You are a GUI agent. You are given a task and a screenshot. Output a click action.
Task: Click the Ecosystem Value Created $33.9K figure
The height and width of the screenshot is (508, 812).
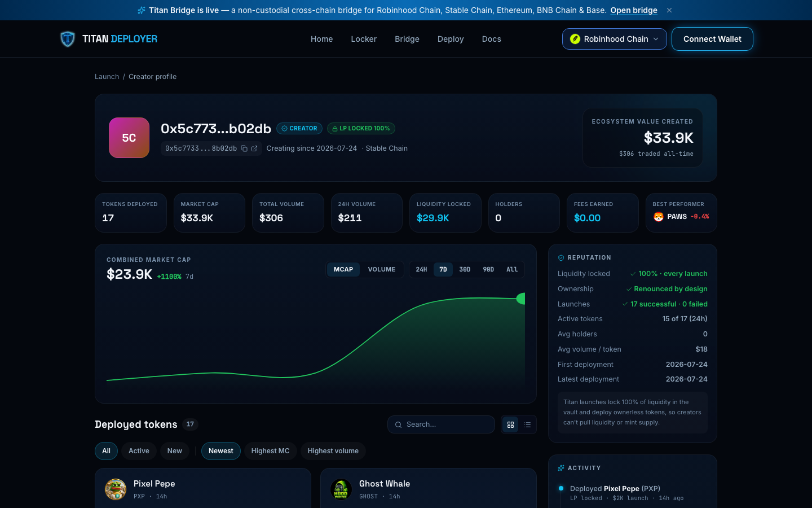[669, 138]
